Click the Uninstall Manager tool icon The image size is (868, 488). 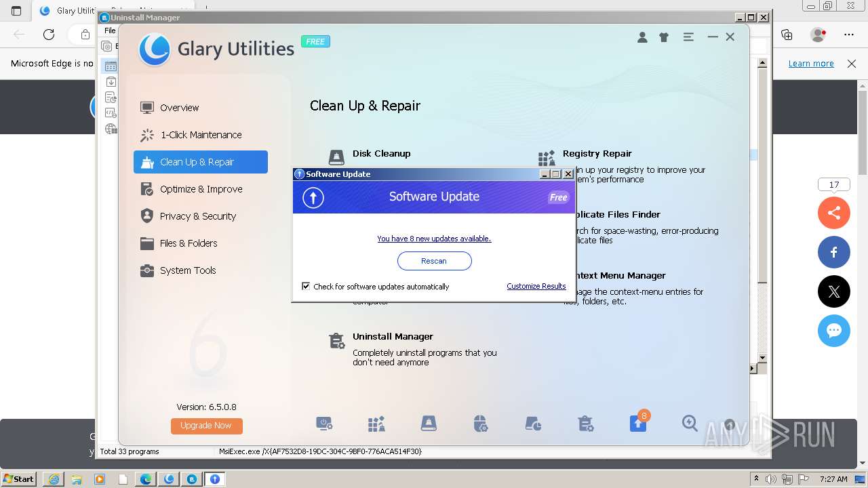tap(336, 341)
